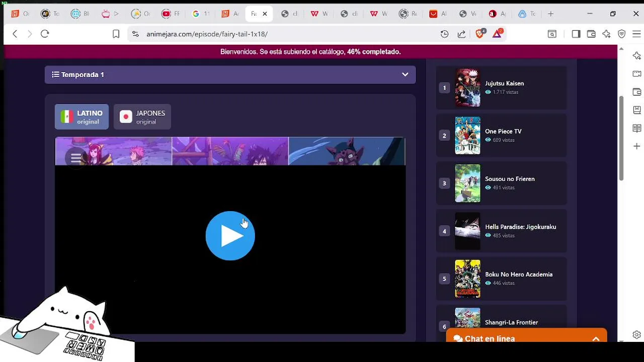Switch to the last tab labeled Tc
Screen dimensions: 644x362
527,14
